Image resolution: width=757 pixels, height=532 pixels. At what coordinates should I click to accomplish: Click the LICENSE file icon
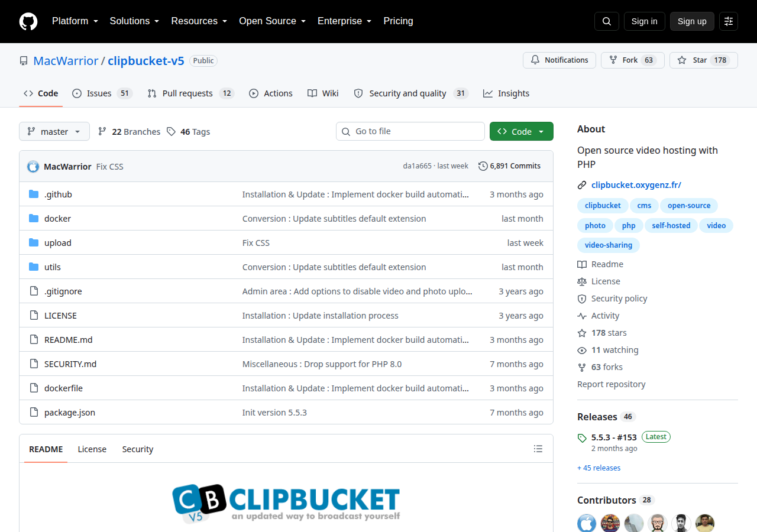[x=34, y=316]
